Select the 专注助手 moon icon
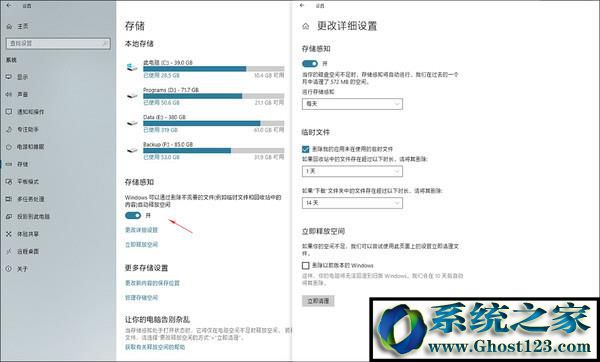This screenshot has height=362, width=600. tap(9, 129)
